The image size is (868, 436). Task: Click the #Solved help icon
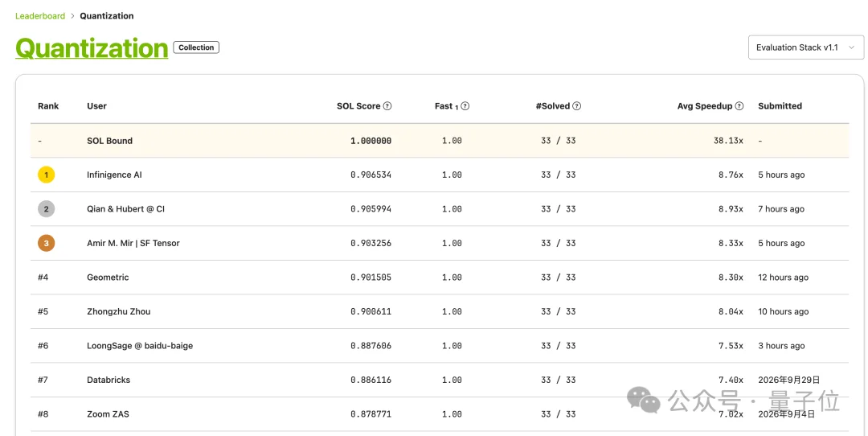(x=577, y=106)
